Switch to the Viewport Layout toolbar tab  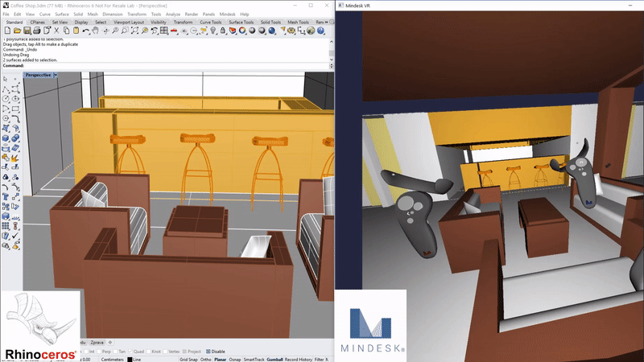(129, 23)
